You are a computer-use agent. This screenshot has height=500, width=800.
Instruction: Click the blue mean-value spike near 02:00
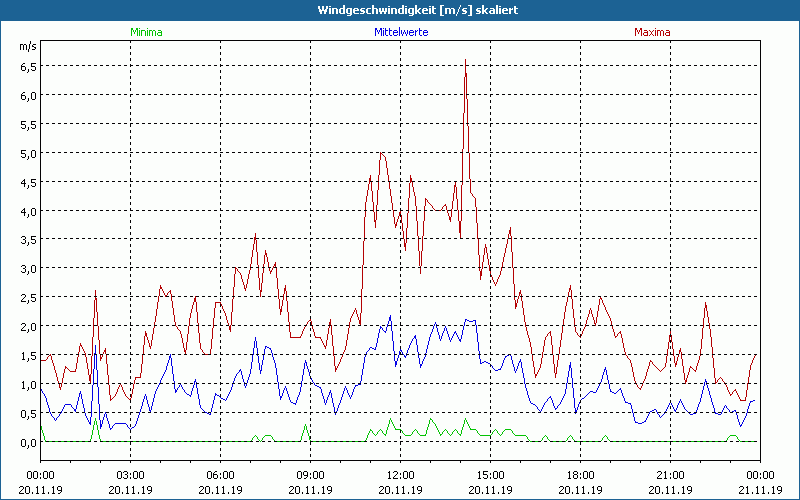[x=95, y=346]
